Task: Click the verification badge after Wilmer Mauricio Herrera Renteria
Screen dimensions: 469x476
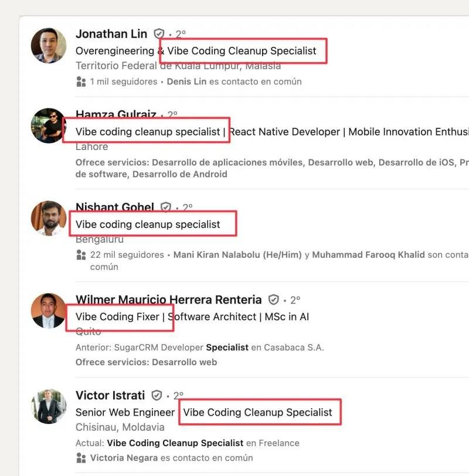Action: click(x=274, y=300)
